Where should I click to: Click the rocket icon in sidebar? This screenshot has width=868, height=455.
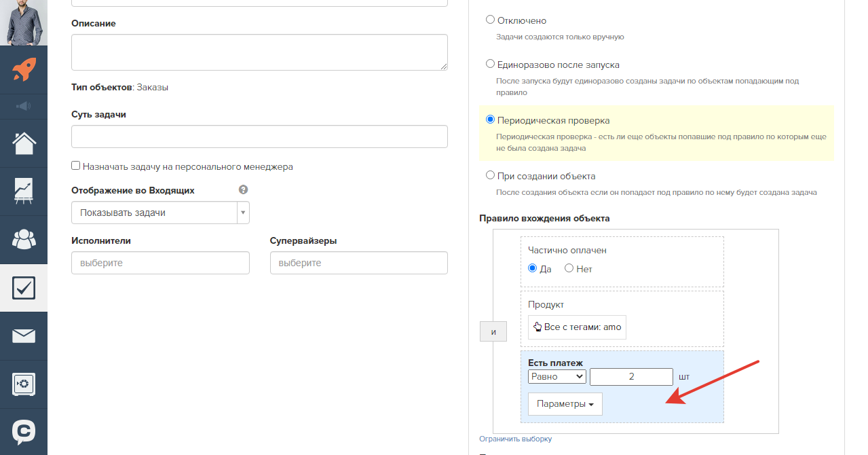click(x=24, y=70)
